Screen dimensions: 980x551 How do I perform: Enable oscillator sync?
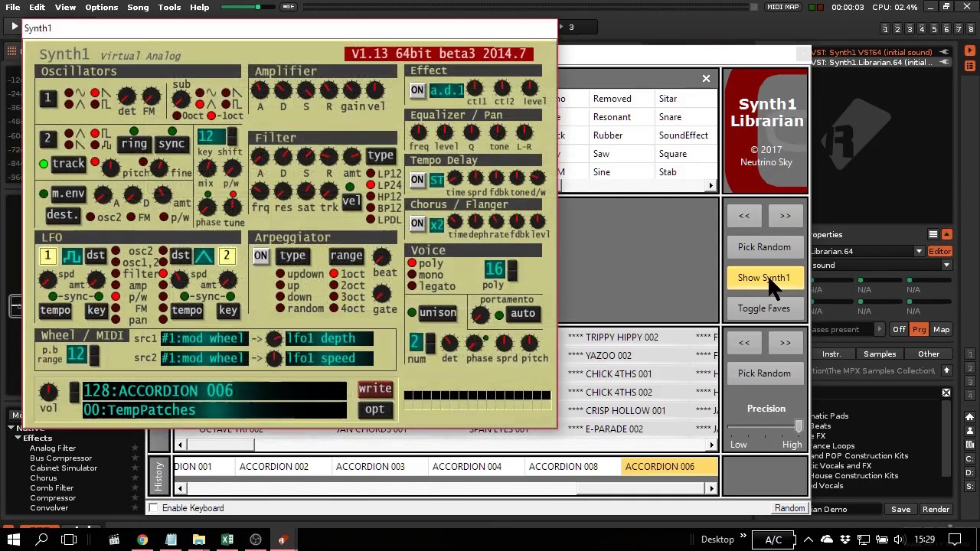pos(171,144)
